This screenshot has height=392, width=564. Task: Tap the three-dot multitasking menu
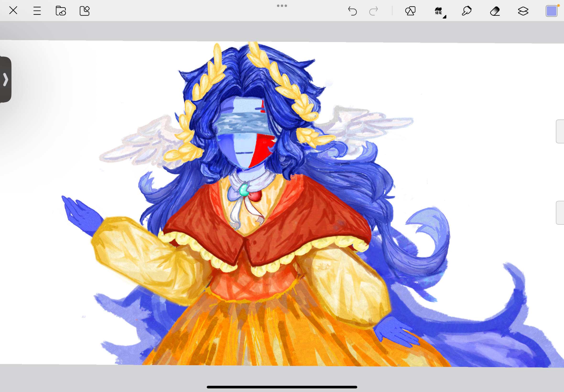coord(282,6)
